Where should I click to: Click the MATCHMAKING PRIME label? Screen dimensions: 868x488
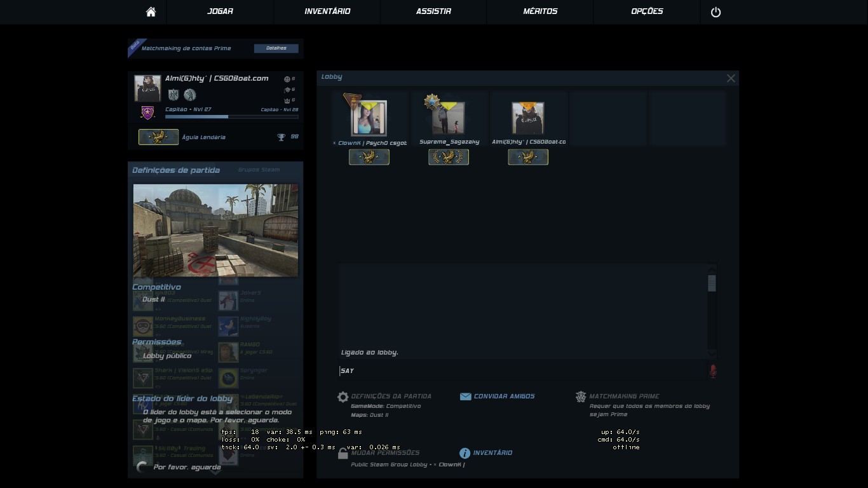point(624,396)
